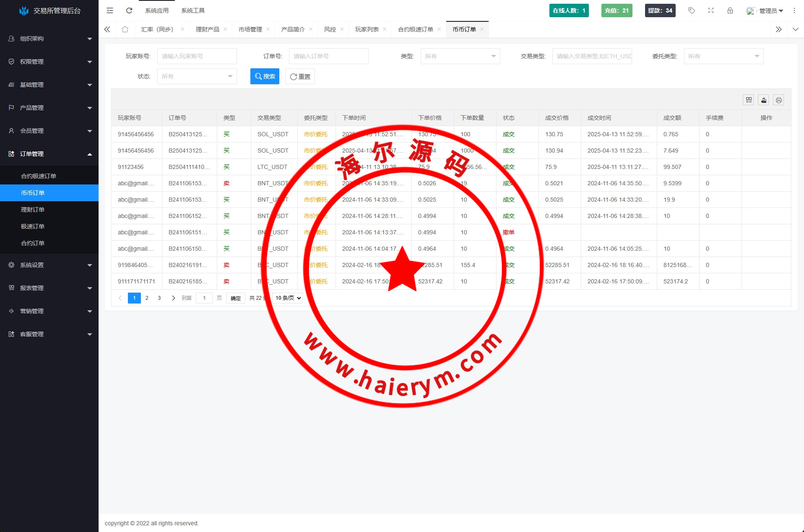Click the 重置 reset button

(300, 76)
